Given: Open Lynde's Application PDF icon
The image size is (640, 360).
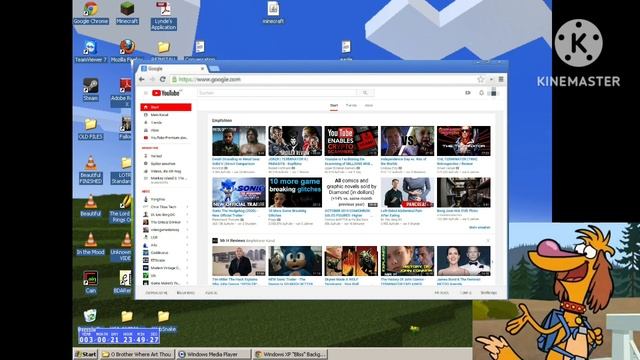Looking at the screenshot, I should pyautogui.click(x=164, y=9).
